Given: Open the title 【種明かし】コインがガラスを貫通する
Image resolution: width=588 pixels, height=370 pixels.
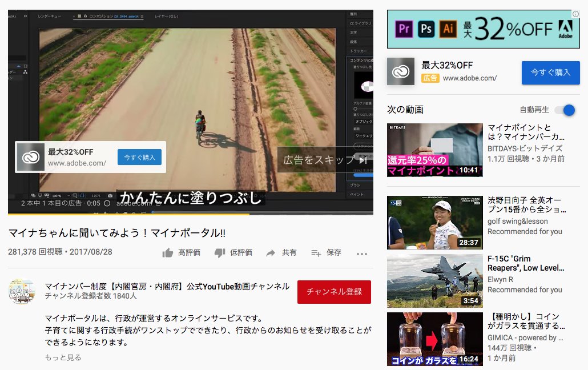Looking at the screenshot, I should pos(526,321).
